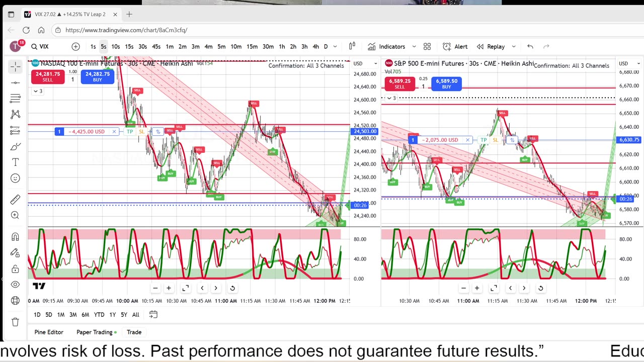The image size is (644, 362).
Task: Click the S&P 500 BUY 6,589.50 button
Action: pyautogui.click(x=447, y=83)
